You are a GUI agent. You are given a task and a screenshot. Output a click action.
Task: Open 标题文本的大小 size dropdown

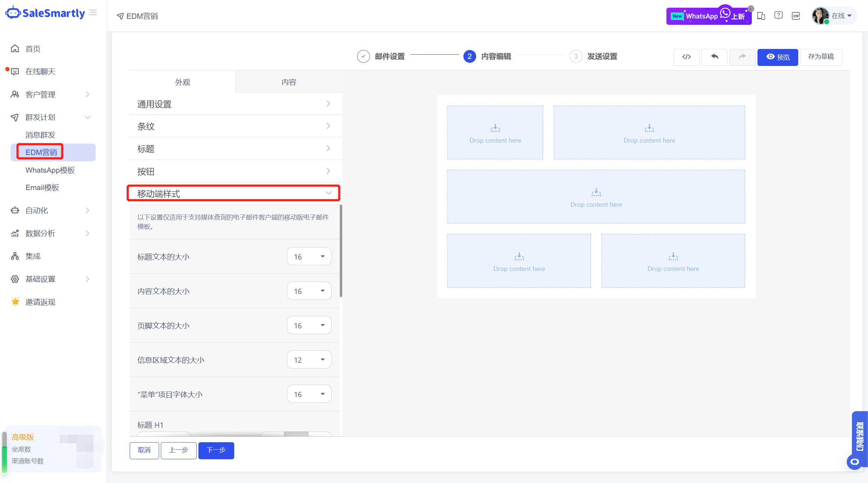[309, 256]
